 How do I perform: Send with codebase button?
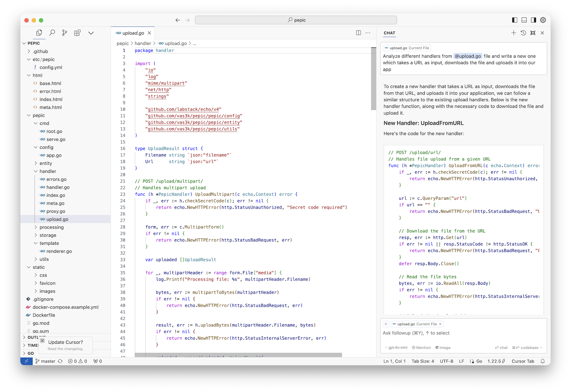[527, 348]
